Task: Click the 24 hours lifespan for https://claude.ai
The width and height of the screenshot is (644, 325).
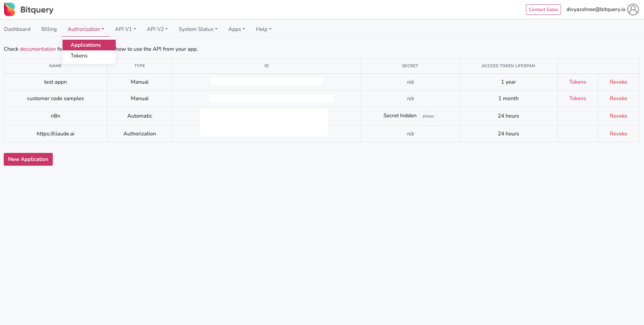Action: tap(508, 134)
